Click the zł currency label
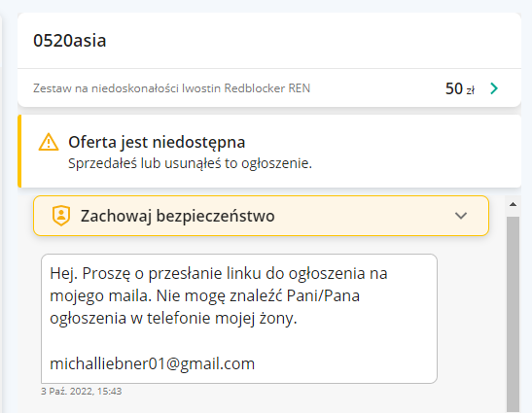 [471, 90]
